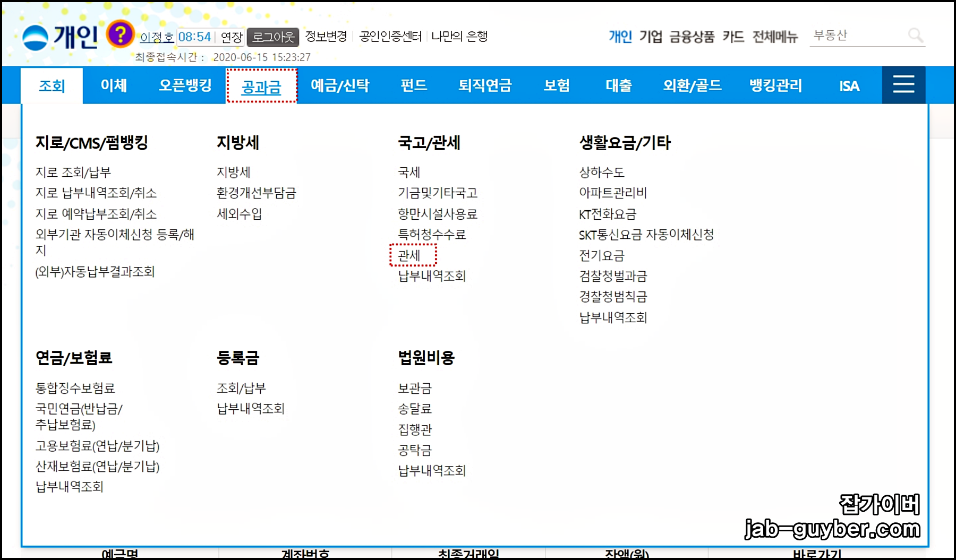Switch to the 예금/신탁 tab
The width and height of the screenshot is (956, 560).
tap(340, 85)
